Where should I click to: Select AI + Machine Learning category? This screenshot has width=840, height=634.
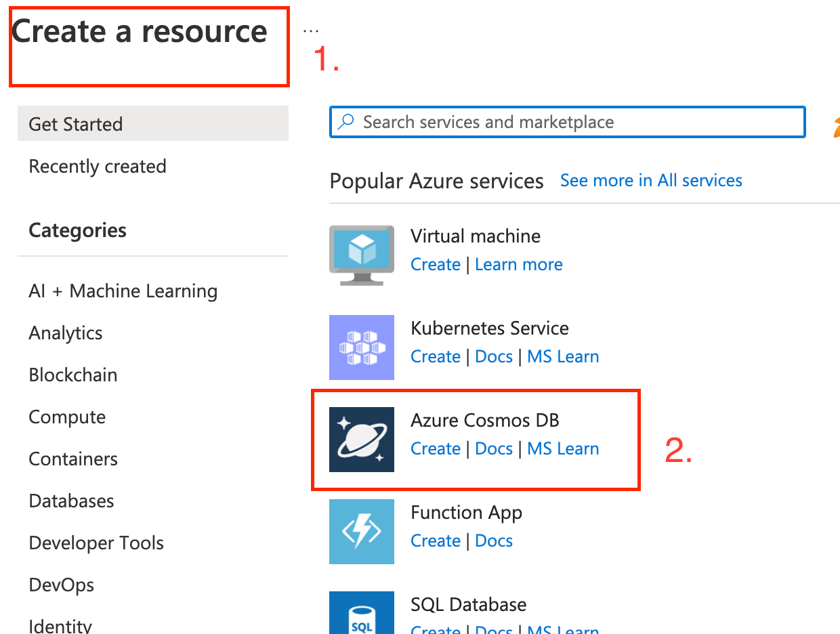click(123, 291)
